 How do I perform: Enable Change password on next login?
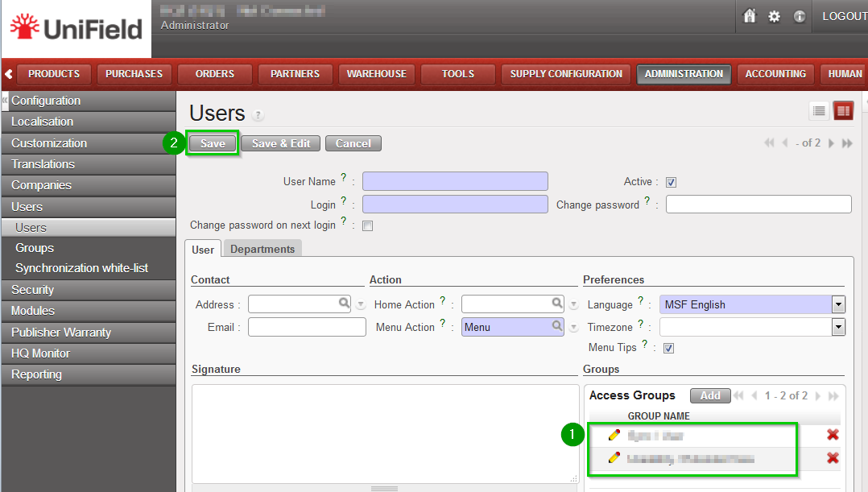368,226
